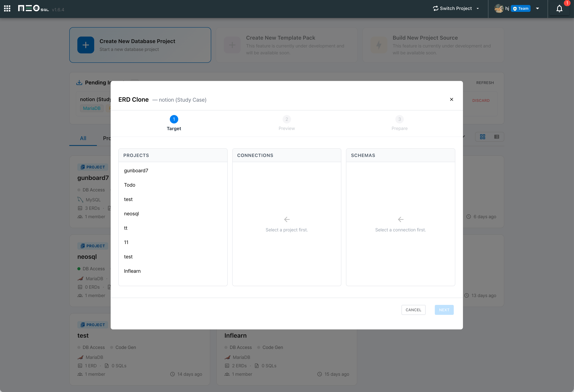
Task: Click the MariaDB tag on notion import
Action: (x=92, y=108)
